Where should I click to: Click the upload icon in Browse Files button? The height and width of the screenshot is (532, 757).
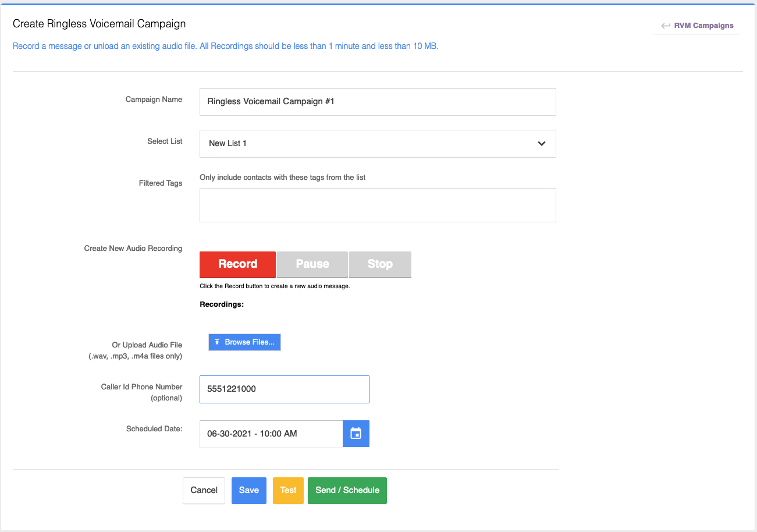217,342
